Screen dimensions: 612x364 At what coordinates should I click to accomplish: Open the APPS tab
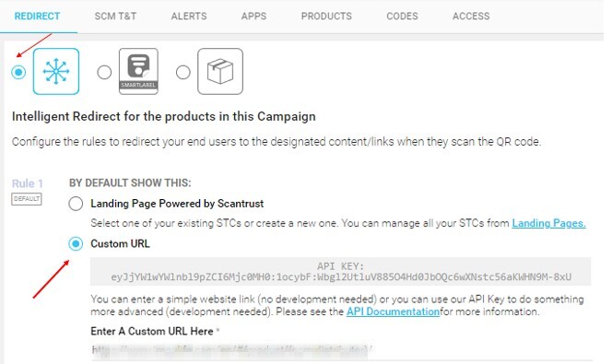pos(253,16)
